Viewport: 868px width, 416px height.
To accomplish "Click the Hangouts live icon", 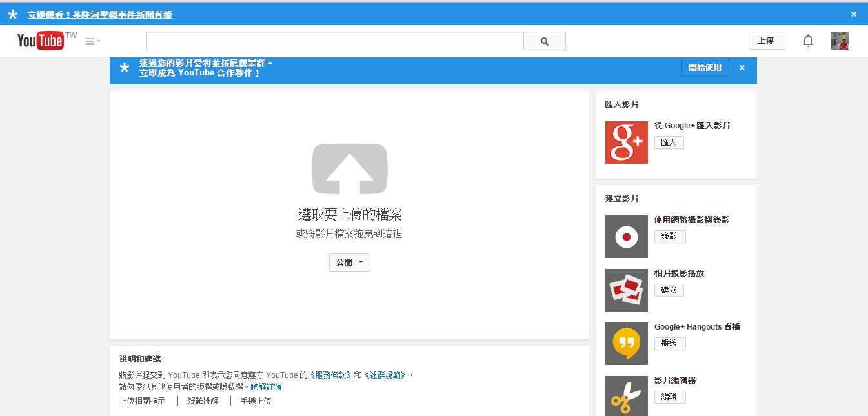I will (627, 344).
